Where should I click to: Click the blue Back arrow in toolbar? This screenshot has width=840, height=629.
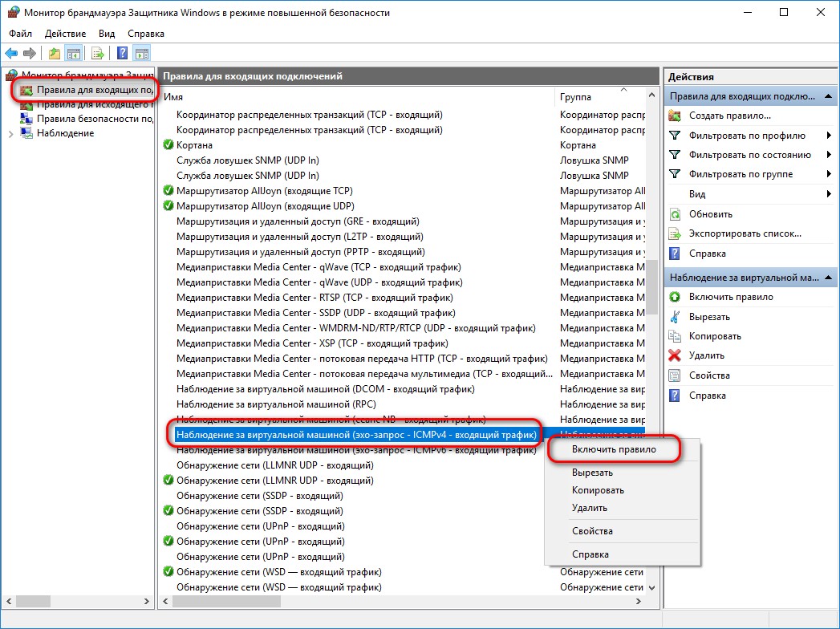(11, 53)
